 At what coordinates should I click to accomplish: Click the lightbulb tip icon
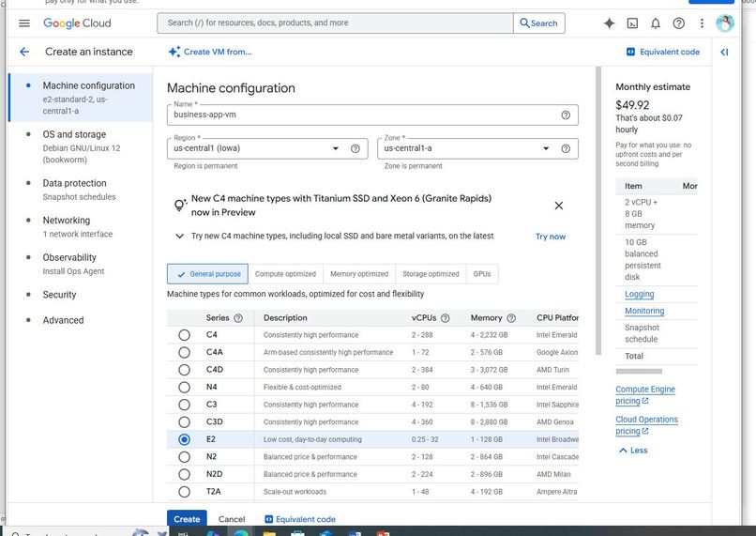(x=180, y=205)
